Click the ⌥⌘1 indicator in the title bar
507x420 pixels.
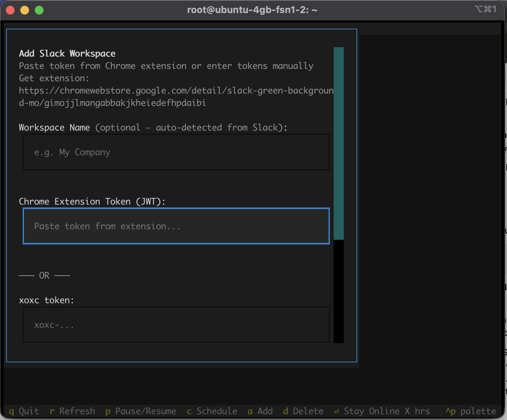(x=485, y=9)
